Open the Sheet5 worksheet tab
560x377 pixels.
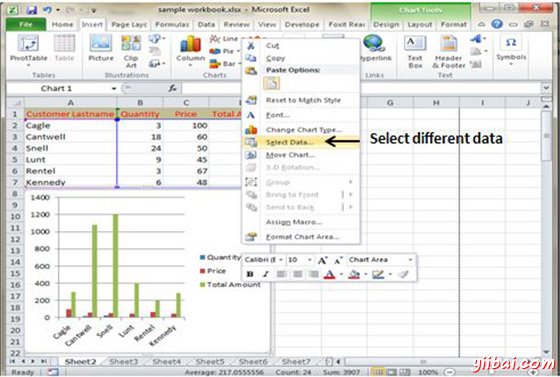tap(210, 361)
